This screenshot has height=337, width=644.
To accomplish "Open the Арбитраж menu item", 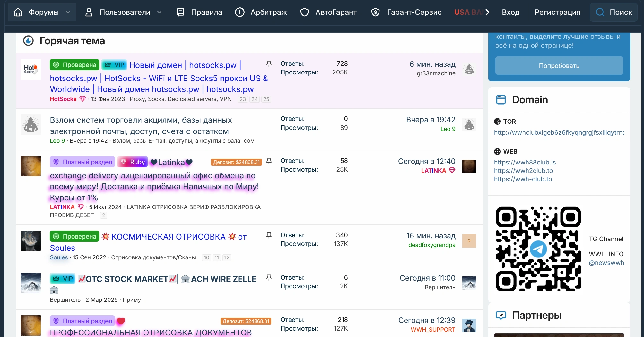I will tap(261, 12).
